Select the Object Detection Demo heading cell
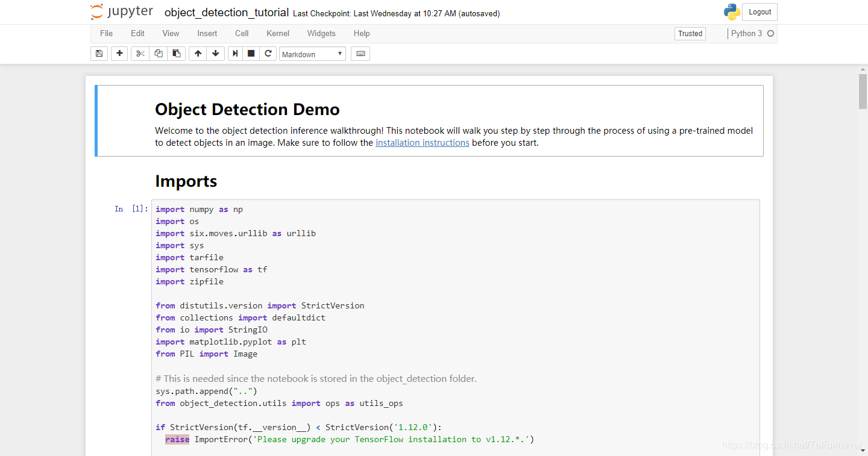868x456 pixels. coord(429,120)
